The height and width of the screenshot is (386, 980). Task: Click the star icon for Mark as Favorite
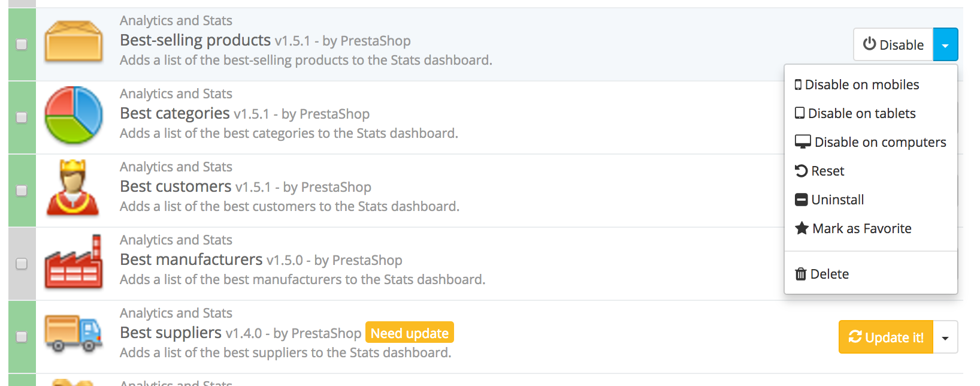point(801,228)
